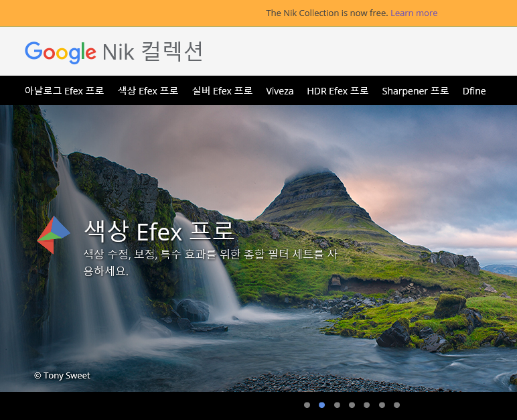
Task: Go to 실버 Efex 프로 page
Action: tap(222, 91)
